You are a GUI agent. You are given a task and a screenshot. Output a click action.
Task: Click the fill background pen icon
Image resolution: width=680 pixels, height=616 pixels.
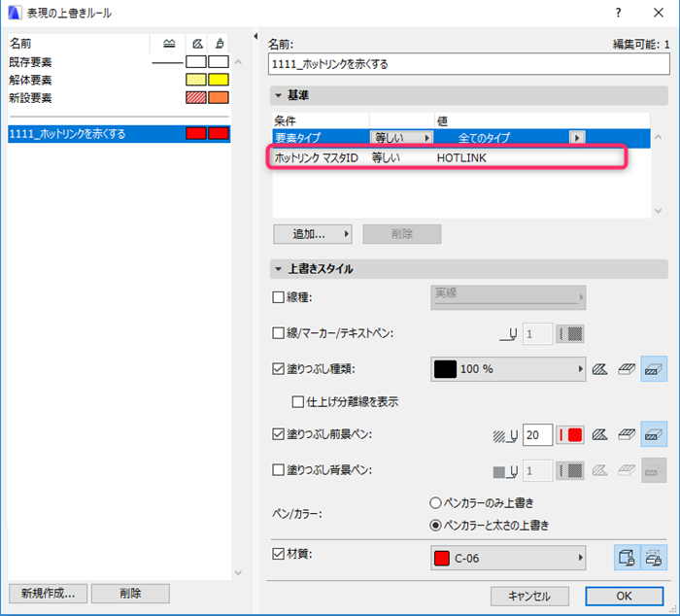point(505,471)
